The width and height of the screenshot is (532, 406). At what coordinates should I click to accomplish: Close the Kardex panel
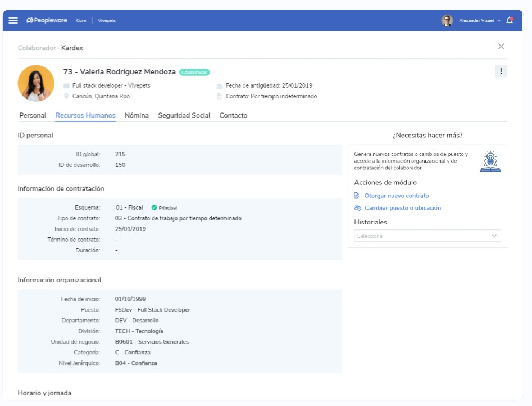tap(501, 47)
